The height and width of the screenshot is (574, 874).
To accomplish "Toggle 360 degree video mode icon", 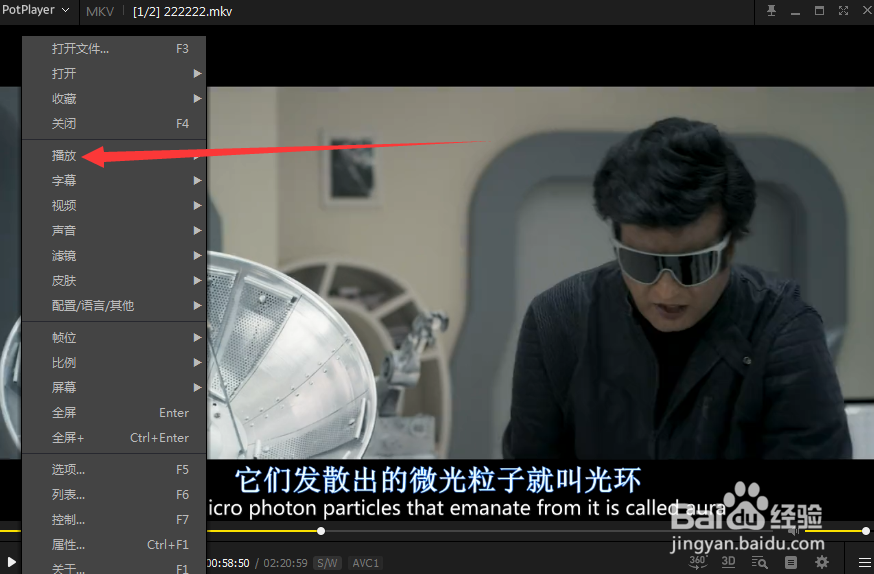I will 698,562.
